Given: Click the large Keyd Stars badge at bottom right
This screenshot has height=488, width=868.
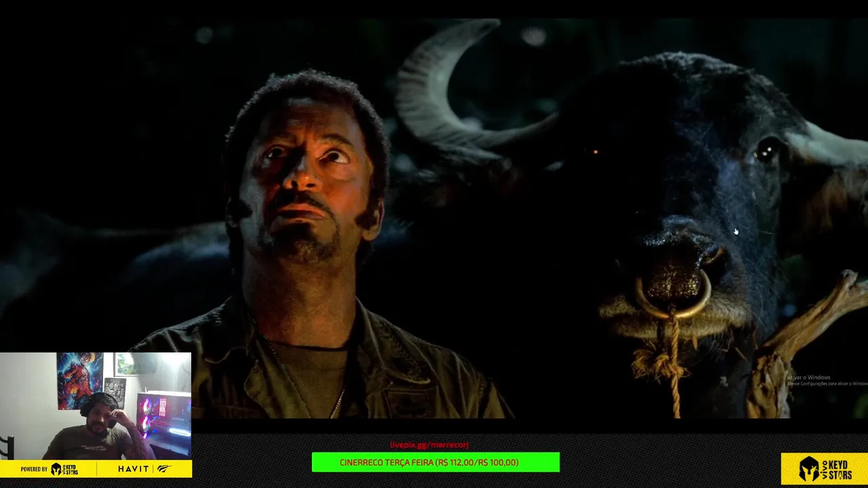Looking at the screenshot, I should click(825, 469).
